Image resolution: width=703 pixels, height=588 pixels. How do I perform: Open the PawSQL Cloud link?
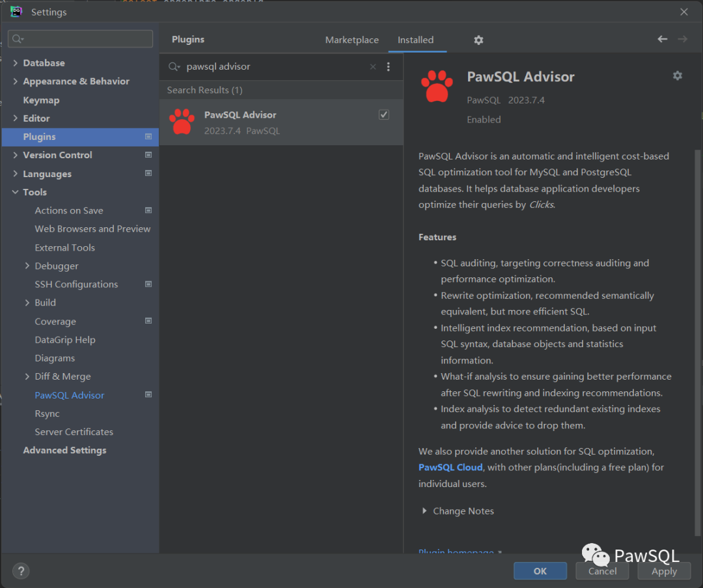450,468
